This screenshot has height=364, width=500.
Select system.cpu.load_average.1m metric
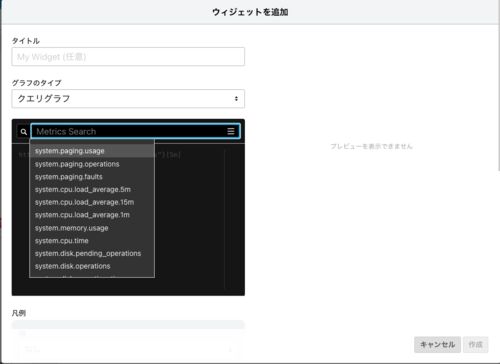(x=92, y=215)
